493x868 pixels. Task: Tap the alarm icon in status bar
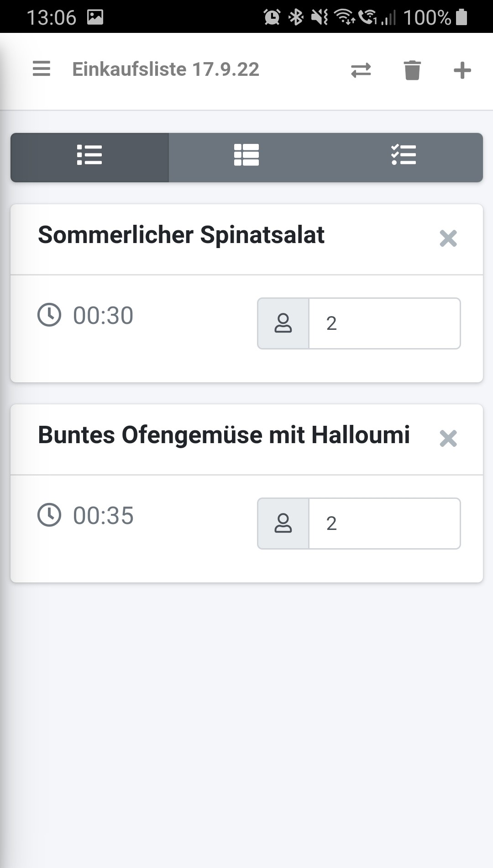pyautogui.click(x=272, y=17)
